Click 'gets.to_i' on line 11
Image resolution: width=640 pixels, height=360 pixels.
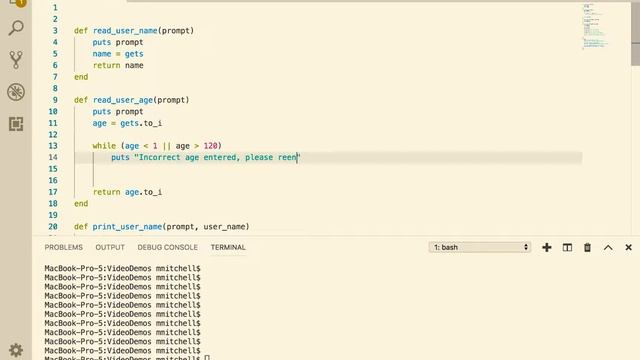(x=141, y=123)
